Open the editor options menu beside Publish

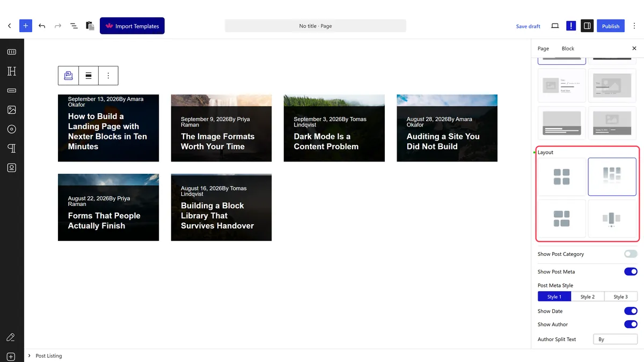634,26
